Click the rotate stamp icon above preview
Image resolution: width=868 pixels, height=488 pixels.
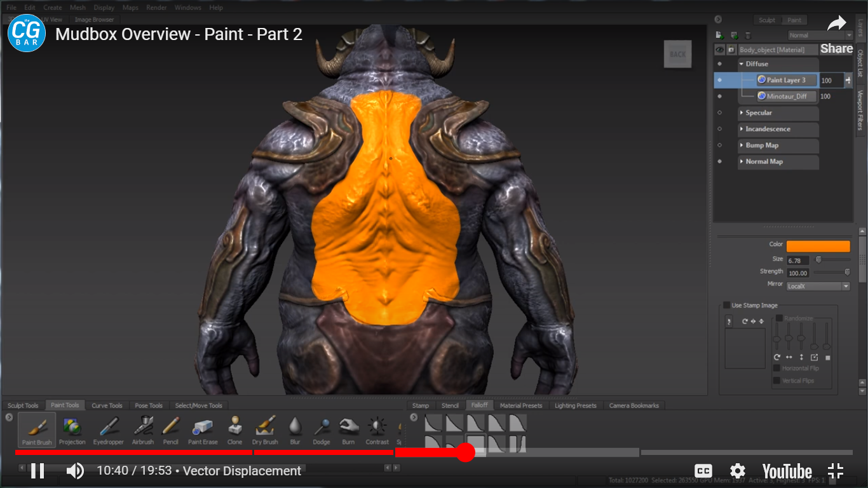click(x=745, y=322)
